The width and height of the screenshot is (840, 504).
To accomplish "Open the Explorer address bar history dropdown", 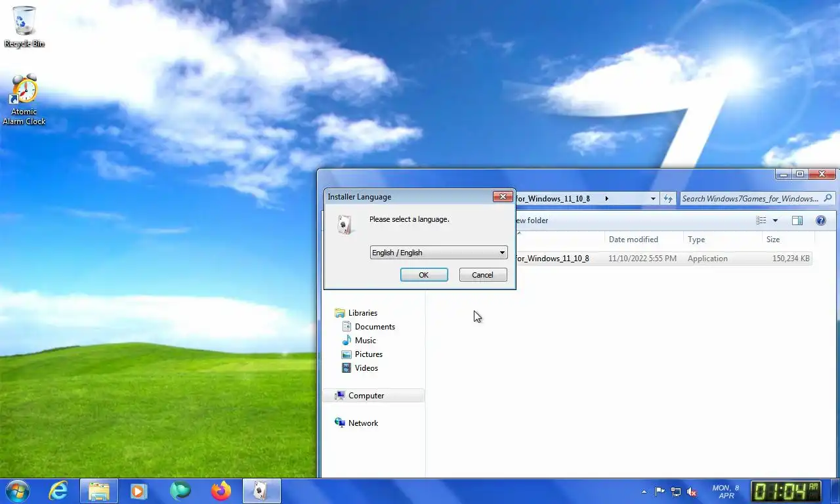I will [x=653, y=199].
